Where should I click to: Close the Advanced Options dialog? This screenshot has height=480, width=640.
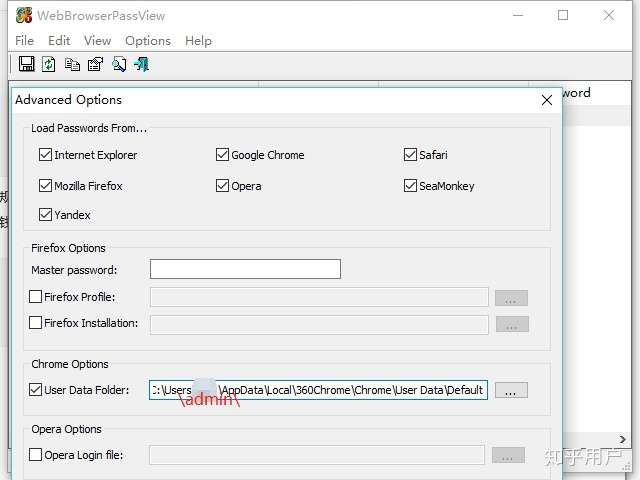[x=547, y=100]
